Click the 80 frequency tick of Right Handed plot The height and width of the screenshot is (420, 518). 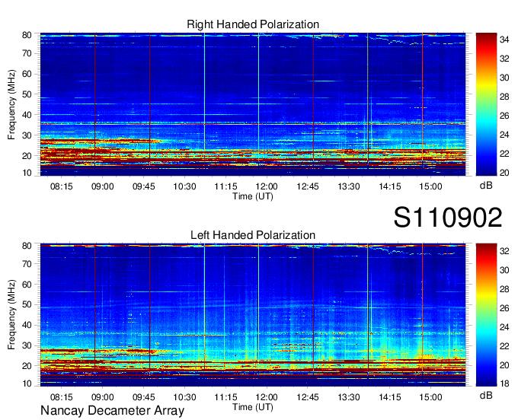27,35
